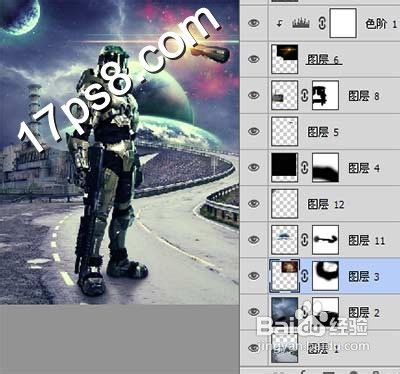Screen dimensions: 400x374
Task: Select the layer named 图层 12
Action: pos(326,204)
